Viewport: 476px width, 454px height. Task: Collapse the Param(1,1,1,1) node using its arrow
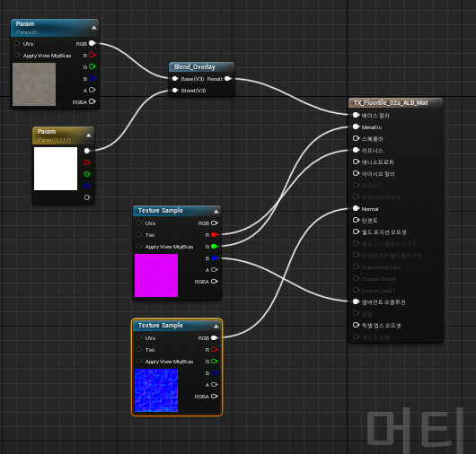pyautogui.click(x=89, y=135)
